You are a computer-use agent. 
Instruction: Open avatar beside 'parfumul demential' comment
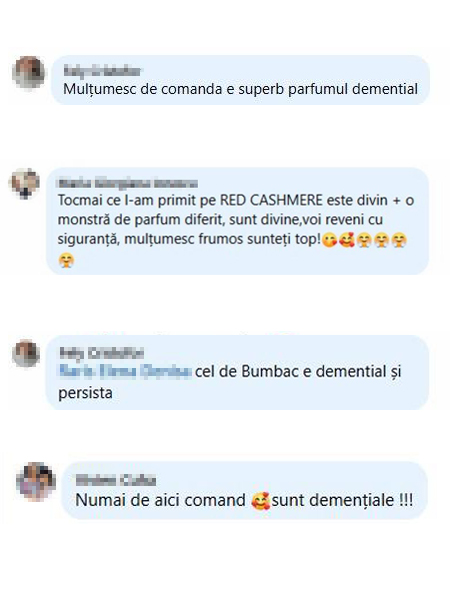(28, 72)
